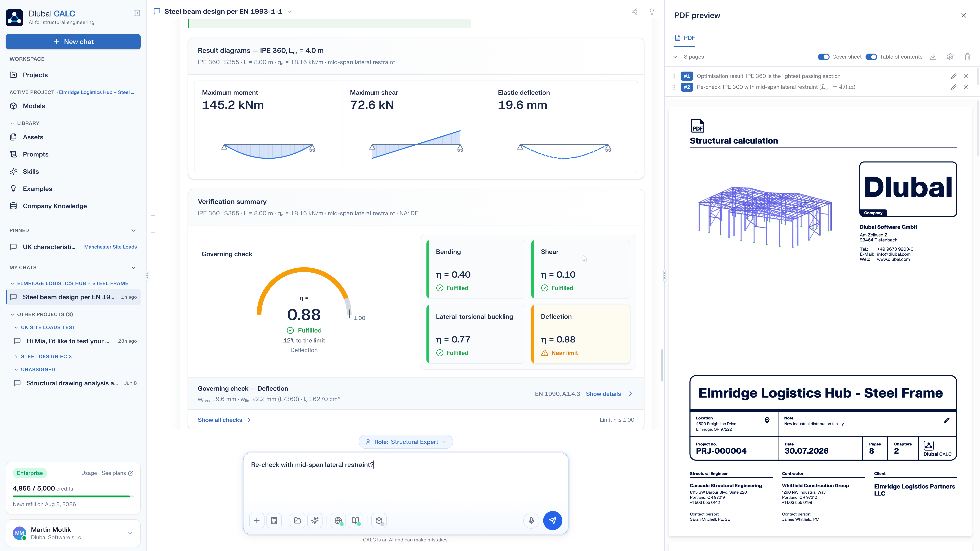Toggle the Table of contents switch
Image resolution: width=980 pixels, height=551 pixels.
tap(871, 57)
